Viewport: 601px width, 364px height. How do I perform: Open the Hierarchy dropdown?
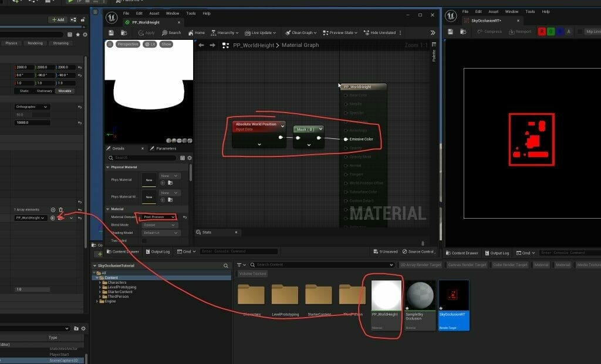pyautogui.click(x=224, y=33)
